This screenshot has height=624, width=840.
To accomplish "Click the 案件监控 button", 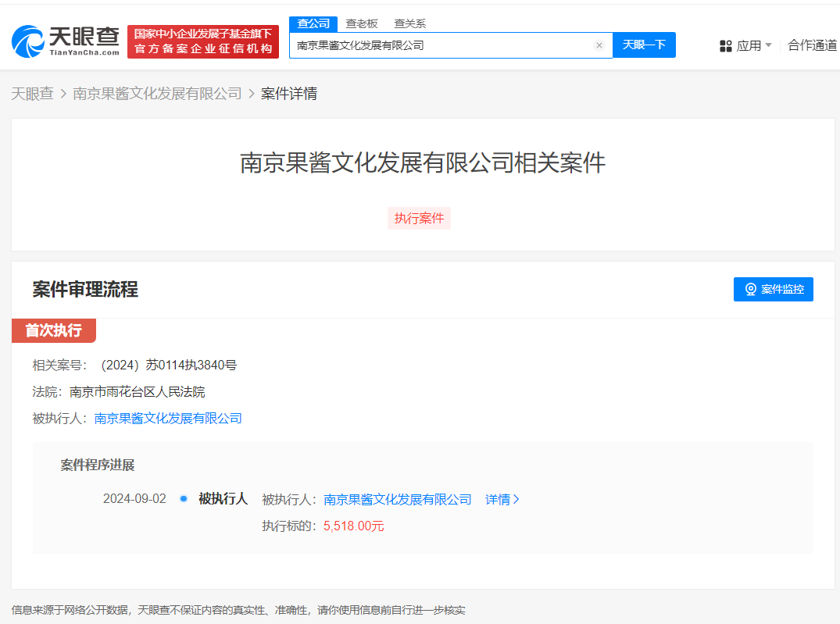I will pyautogui.click(x=773, y=290).
